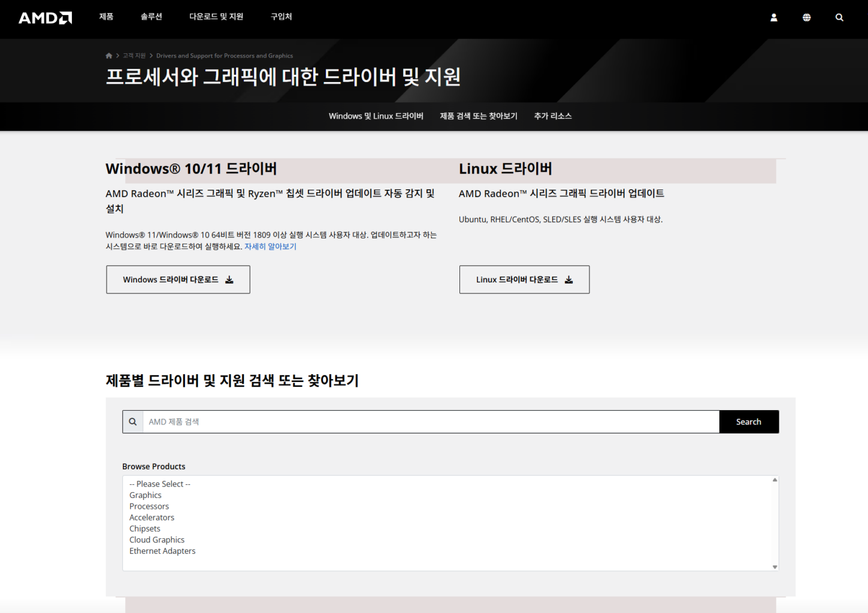Click the product list scrollbar down arrow
This screenshot has width=868, height=613.
click(x=775, y=566)
